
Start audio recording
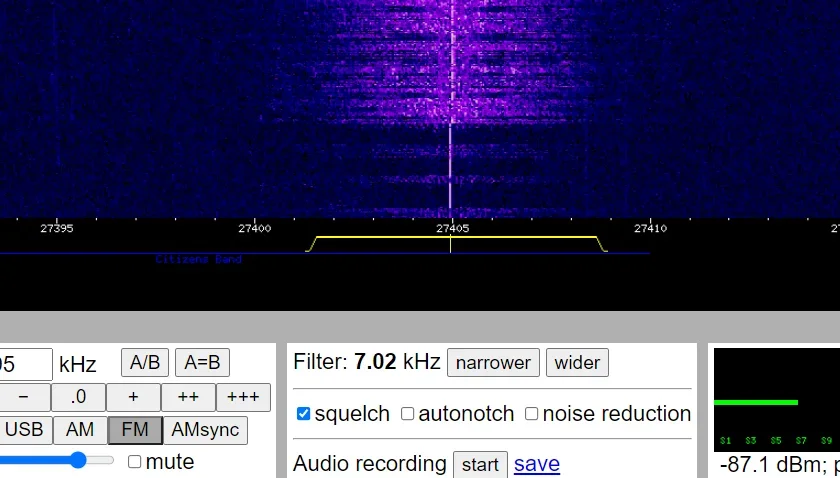pyautogui.click(x=480, y=464)
